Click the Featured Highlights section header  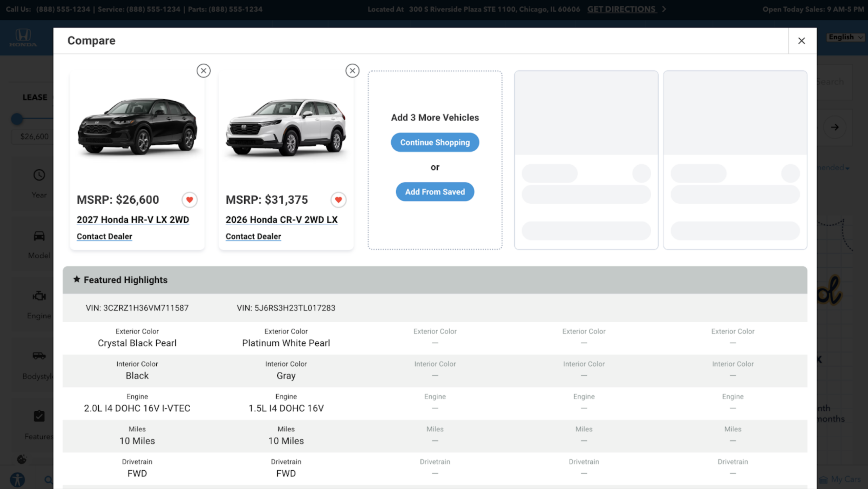pos(435,280)
